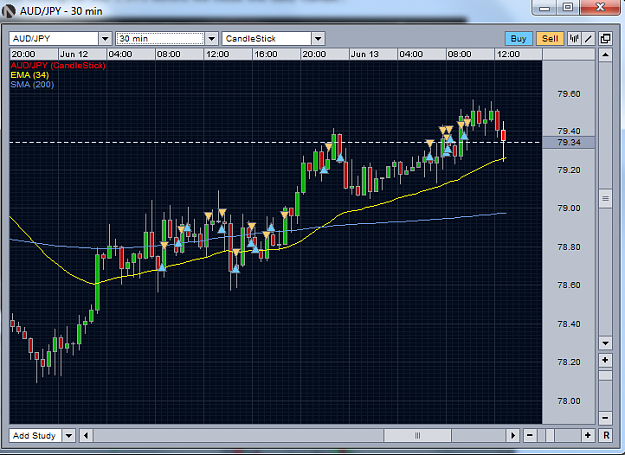The width and height of the screenshot is (625, 455).
Task: Expand the Add Study dropdown arrow
Action: tap(69, 435)
